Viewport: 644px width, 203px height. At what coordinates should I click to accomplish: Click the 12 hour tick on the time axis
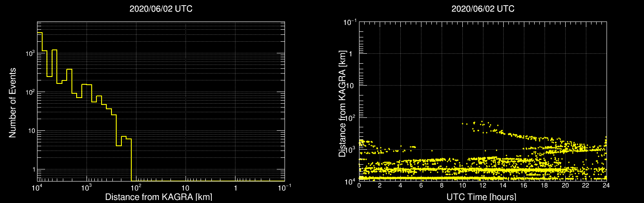pyautogui.click(x=483, y=185)
